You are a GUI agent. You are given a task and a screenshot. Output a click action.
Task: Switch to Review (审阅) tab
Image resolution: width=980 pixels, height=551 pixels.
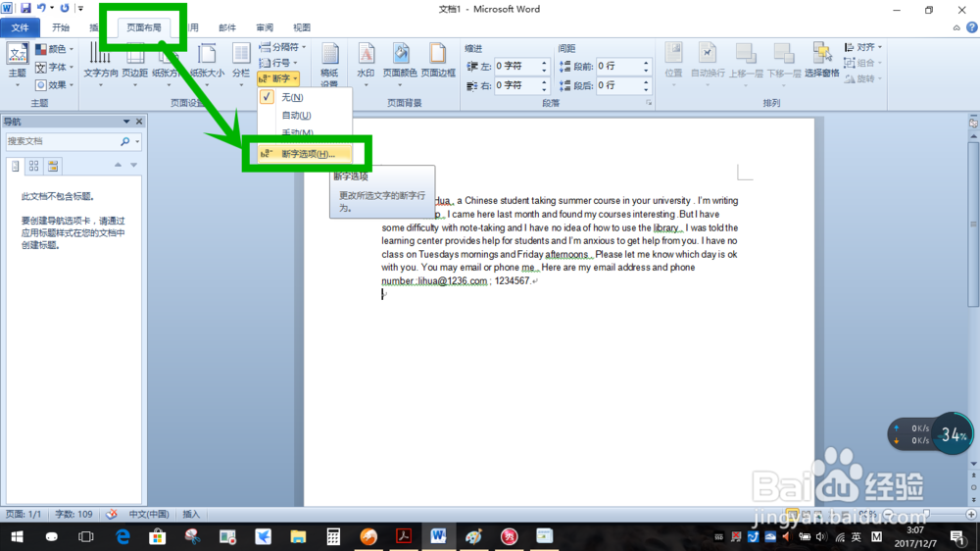pos(265,27)
